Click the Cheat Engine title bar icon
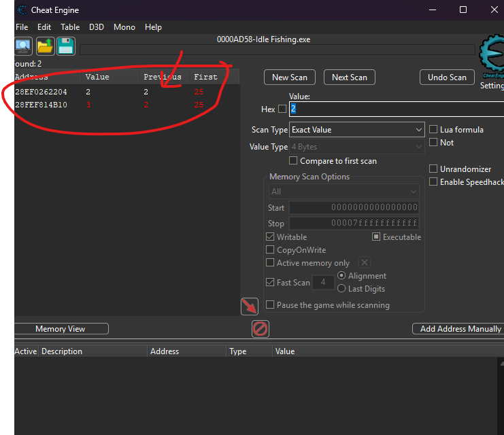 22,10
